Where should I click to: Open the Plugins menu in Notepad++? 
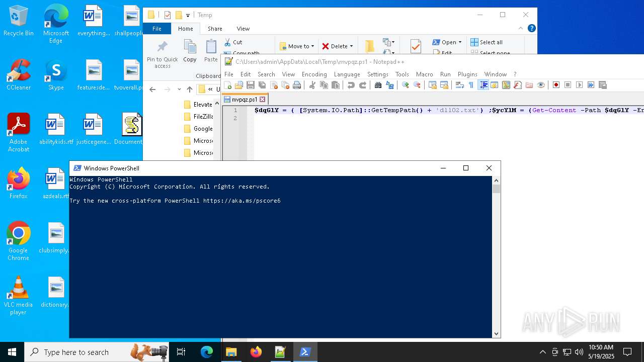point(467,74)
